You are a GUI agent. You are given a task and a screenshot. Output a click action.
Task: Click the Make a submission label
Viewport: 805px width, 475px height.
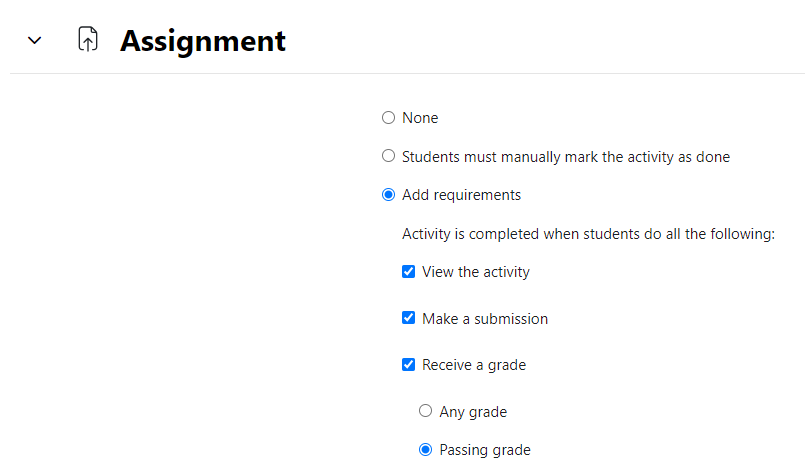(485, 319)
